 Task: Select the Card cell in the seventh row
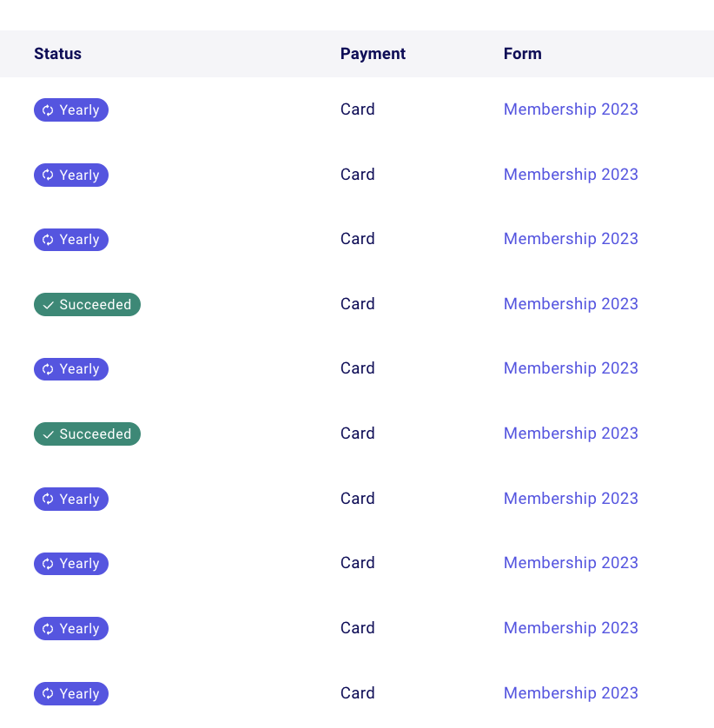coord(358,499)
